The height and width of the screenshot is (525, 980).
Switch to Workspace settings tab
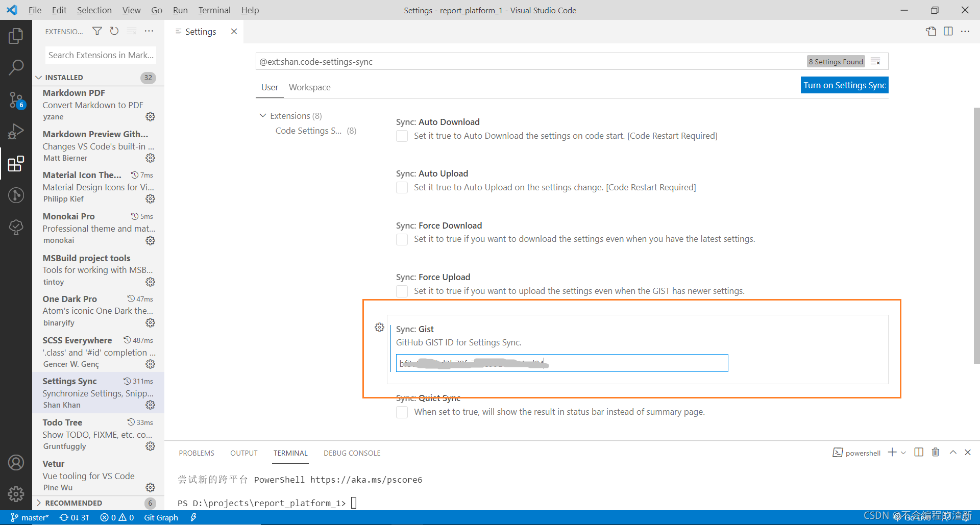coord(309,87)
